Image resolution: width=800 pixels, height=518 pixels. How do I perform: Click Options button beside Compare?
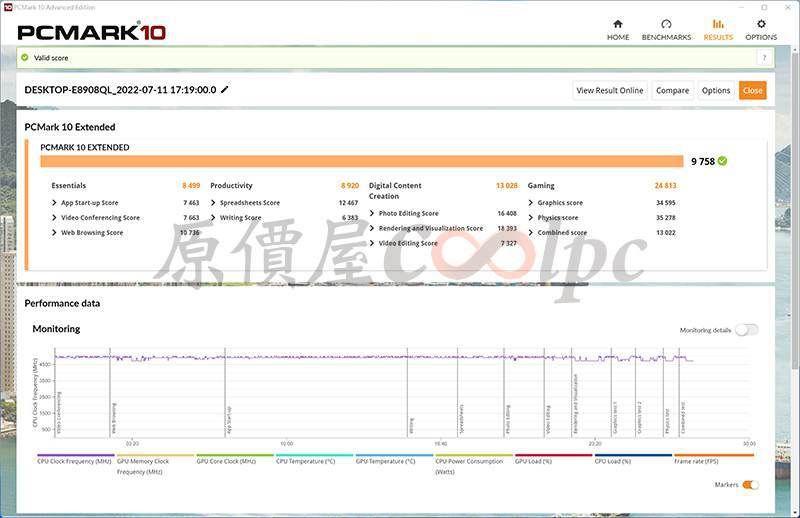[716, 90]
